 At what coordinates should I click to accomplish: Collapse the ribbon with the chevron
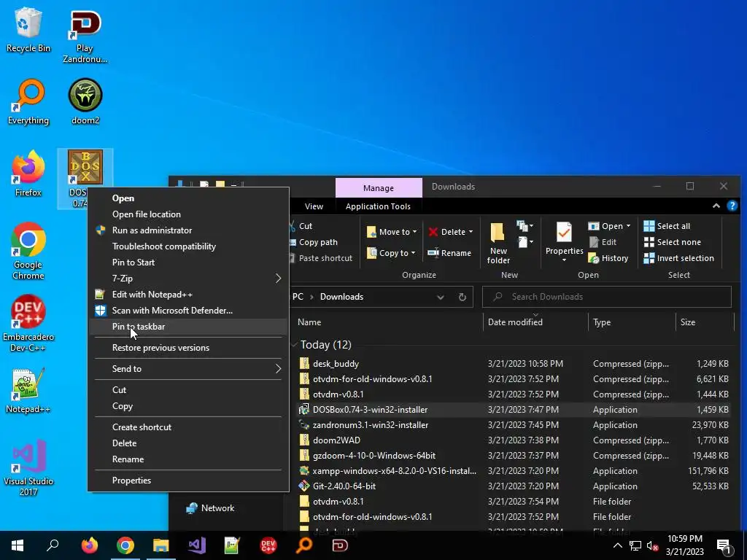point(716,206)
